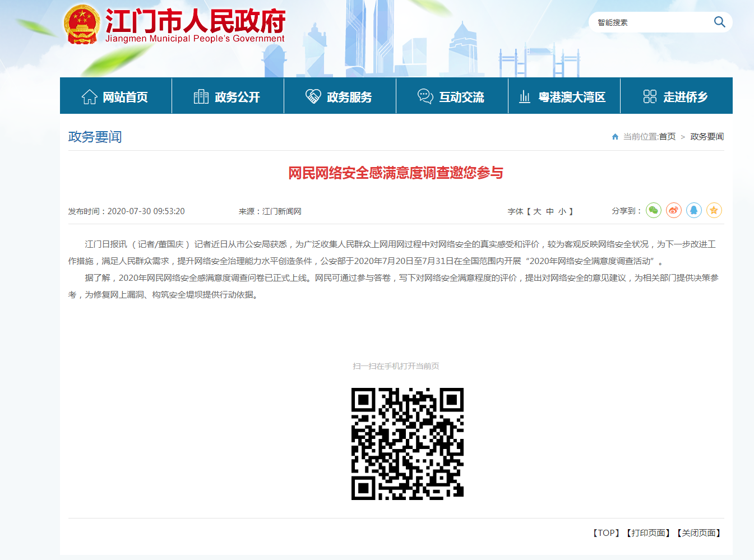The width and height of the screenshot is (754, 560).
Task: Click the four-squares icon in 走进侨乡
Action: point(650,96)
